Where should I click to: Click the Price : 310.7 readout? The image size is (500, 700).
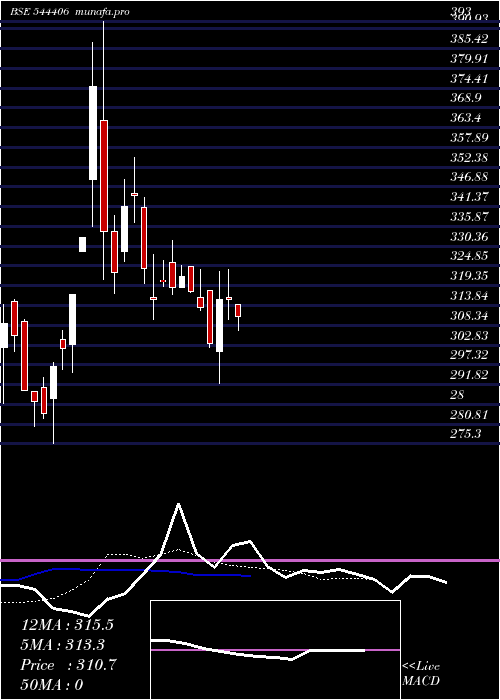(69, 665)
